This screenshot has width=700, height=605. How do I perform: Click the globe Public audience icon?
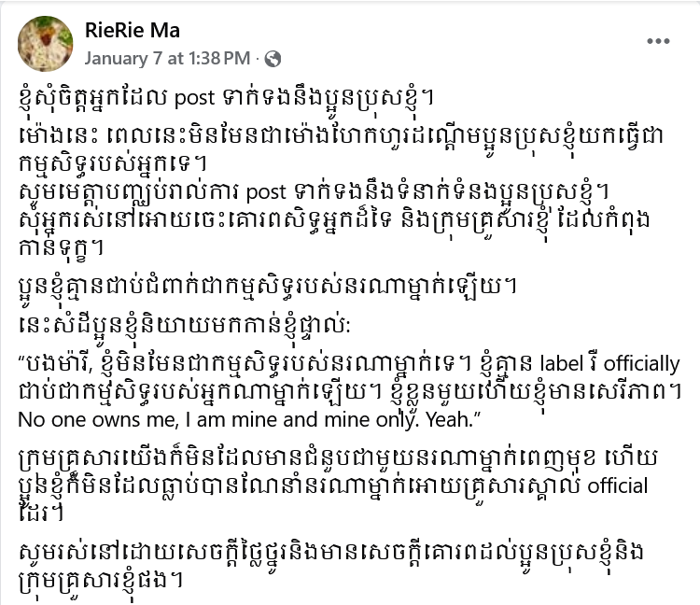coord(273,59)
